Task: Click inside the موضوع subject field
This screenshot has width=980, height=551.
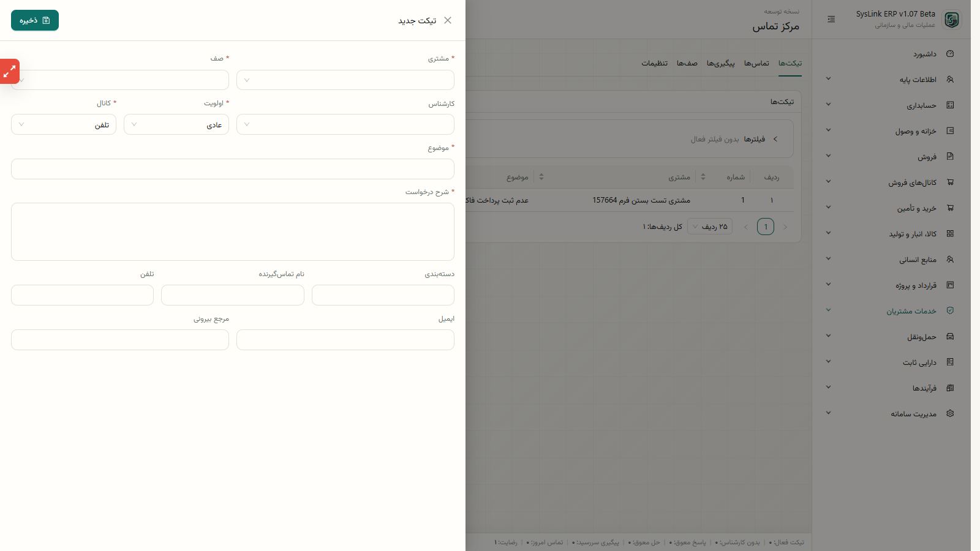Action: pyautogui.click(x=233, y=169)
